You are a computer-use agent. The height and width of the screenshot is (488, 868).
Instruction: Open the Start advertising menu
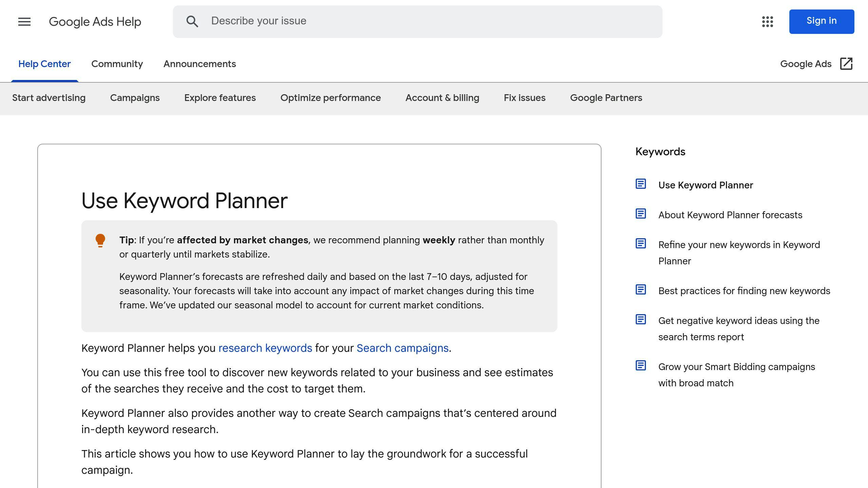(x=49, y=98)
